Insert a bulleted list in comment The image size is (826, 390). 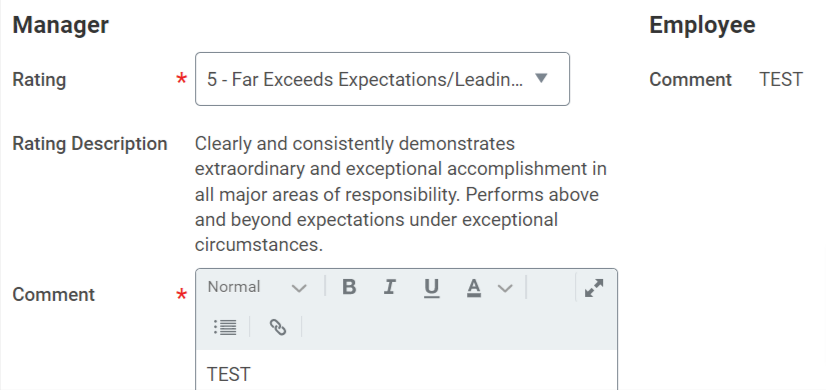[x=225, y=327]
